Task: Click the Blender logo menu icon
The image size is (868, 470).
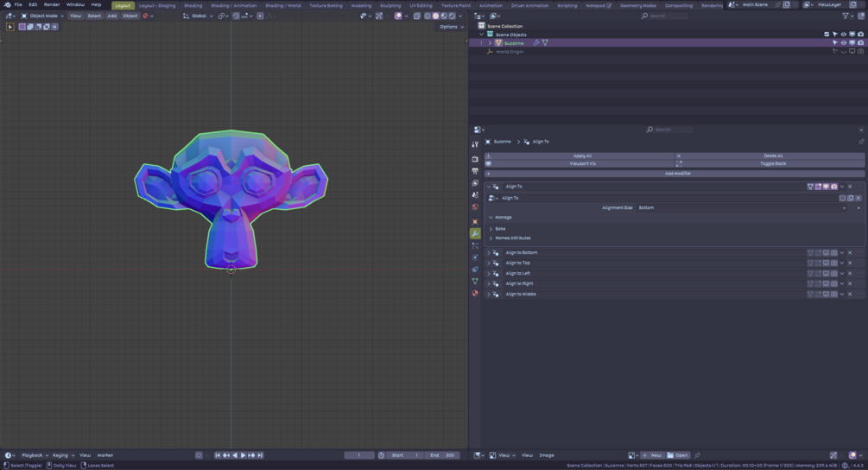Action: click(x=7, y=4)
